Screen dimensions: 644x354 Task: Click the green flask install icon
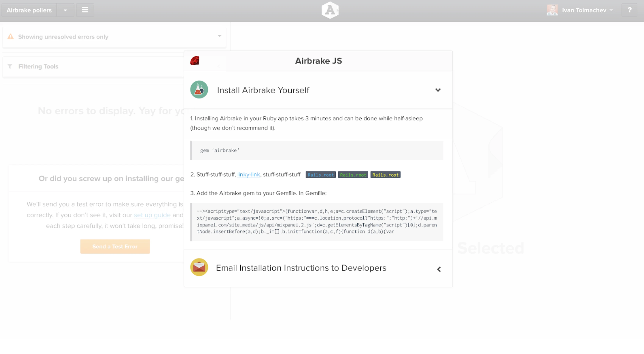pos(199,90)
